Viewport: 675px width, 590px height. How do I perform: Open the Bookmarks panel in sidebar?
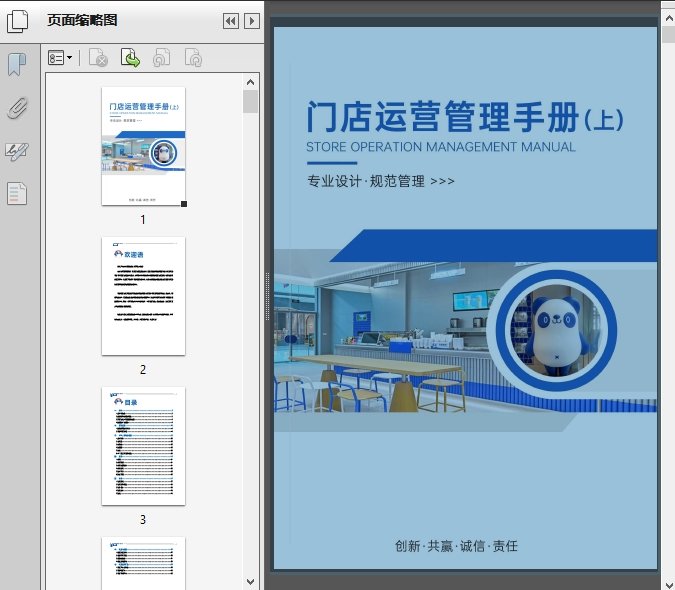click(x=17, y=65)
